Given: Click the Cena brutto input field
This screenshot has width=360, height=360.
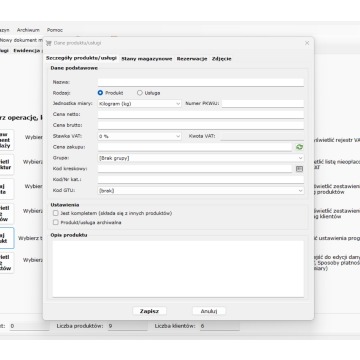Looking at the screenshot, I should coord(201,125).
